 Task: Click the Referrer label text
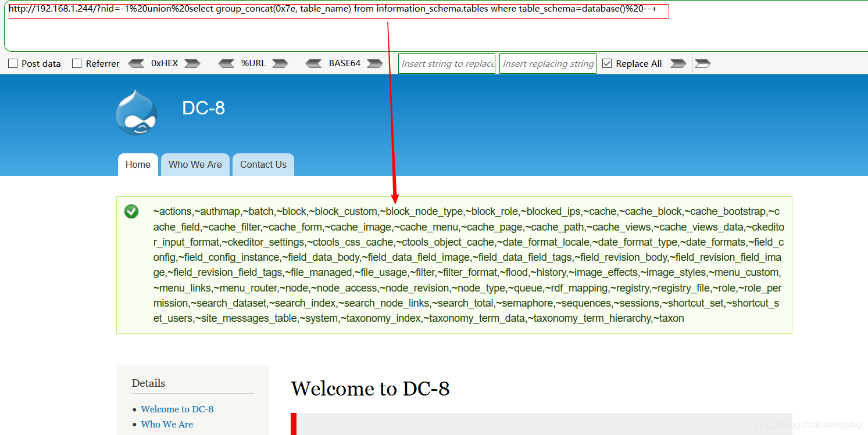[x=103, y=64]
